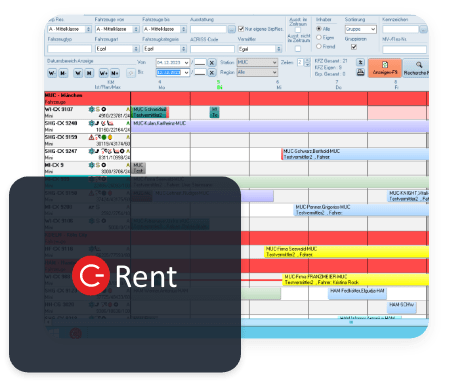
Task: Select the Fremd radio button
Action: tap(319, 46)
